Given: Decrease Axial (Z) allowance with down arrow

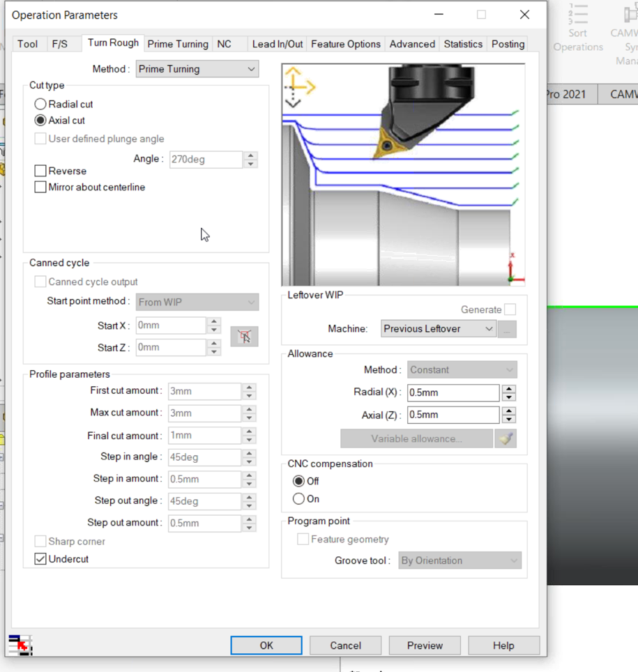Looking at the screenshot, I should (x=509, y=419).
